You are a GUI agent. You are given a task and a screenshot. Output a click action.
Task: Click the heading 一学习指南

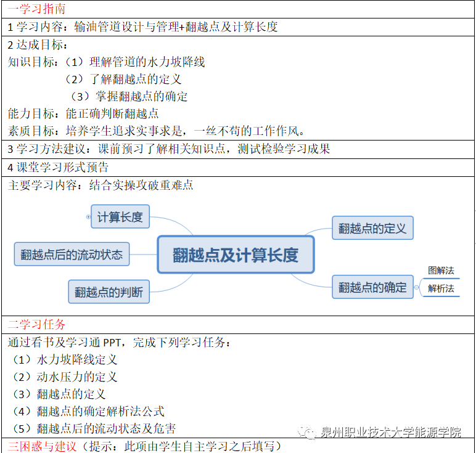point(36,9)
